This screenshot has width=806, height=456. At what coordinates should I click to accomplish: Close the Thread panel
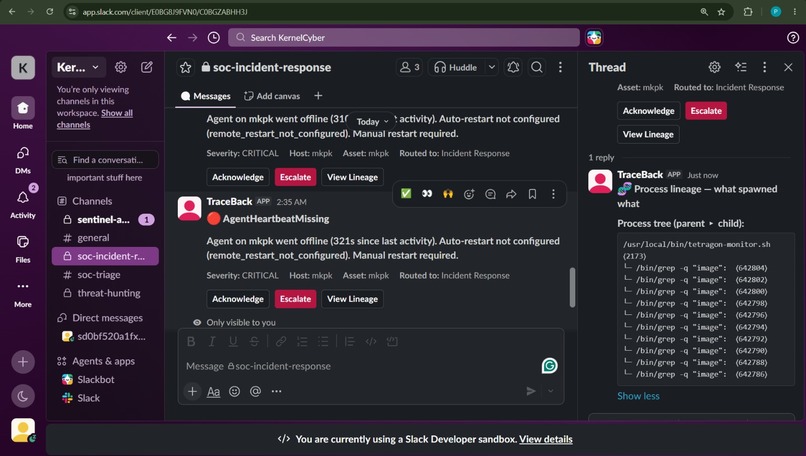click(788, 67)
